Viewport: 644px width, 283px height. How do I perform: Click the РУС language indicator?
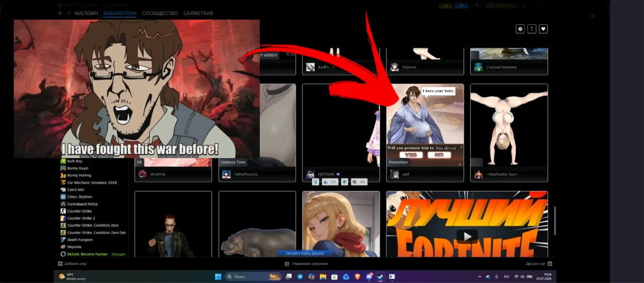507,276
